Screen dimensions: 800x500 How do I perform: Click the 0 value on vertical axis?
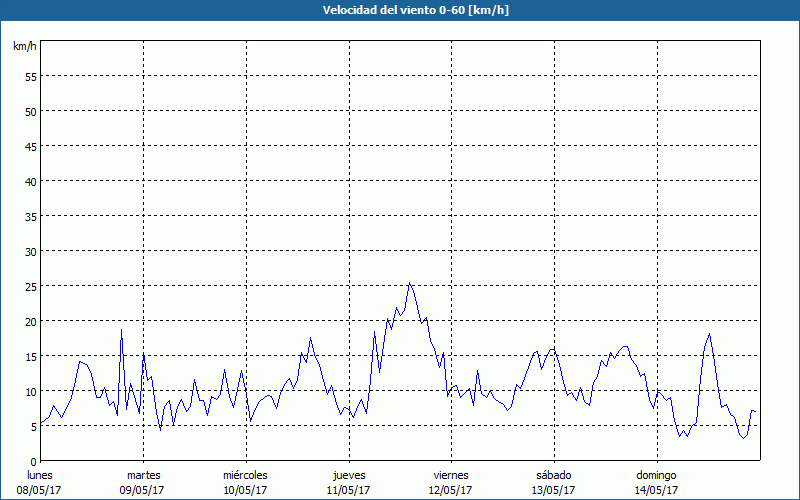[x=34, y=461]
